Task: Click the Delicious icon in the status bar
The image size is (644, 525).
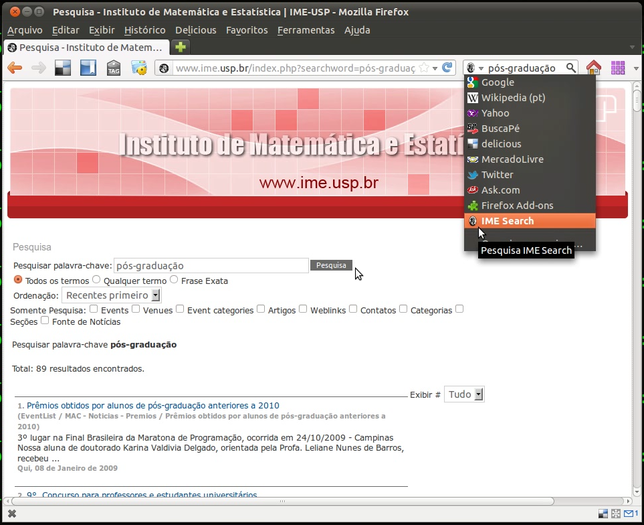Action: [x=603, y=513]
